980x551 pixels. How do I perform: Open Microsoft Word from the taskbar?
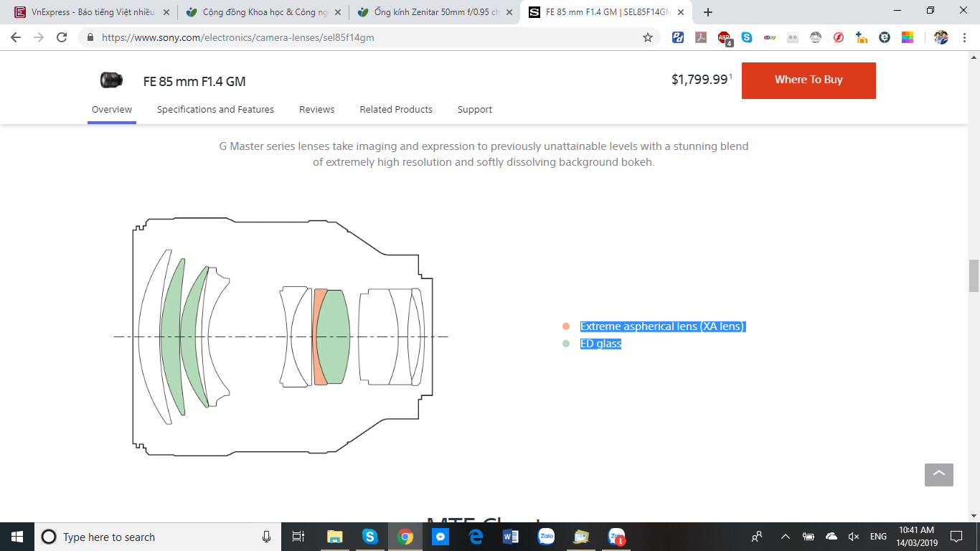pos(511,537)
